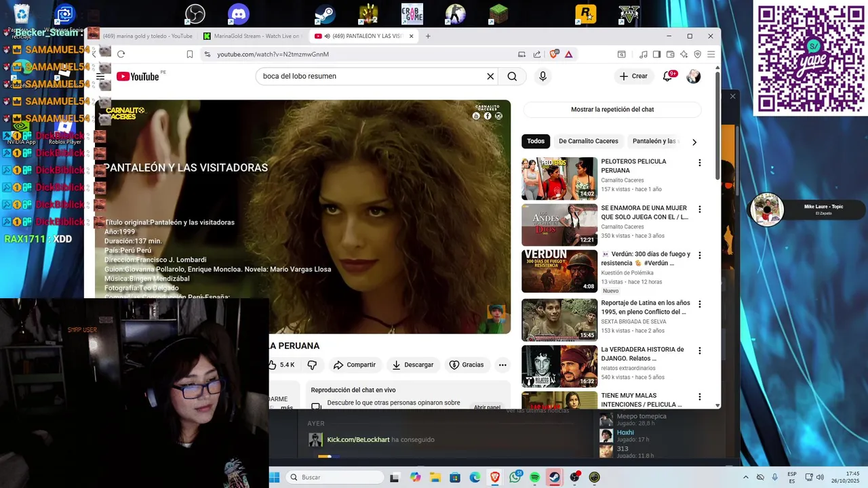The height and width of the screenshot is (488, 868).
Task: Open a new browser tab
Action: [428, 36]
